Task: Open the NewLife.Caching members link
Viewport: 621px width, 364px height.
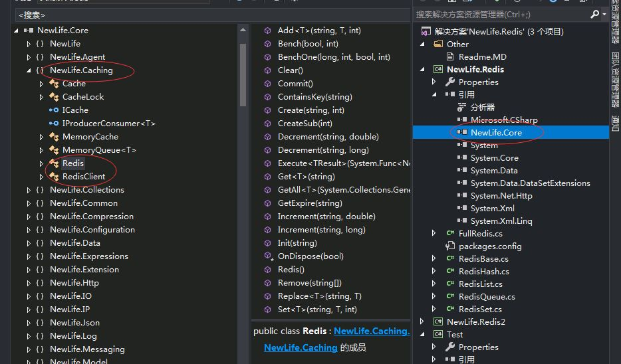Action: tap(301, 348)
